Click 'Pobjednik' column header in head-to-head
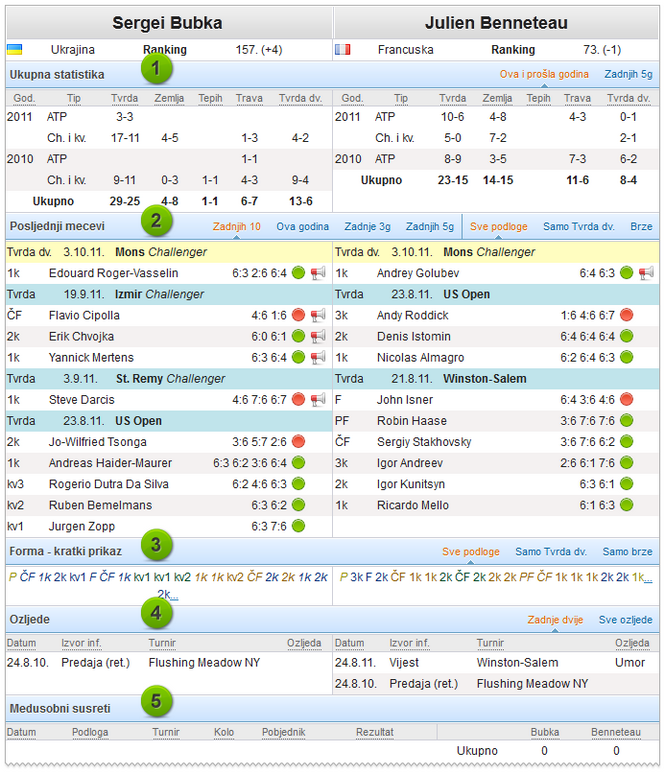The height and width of the screenshot is (775, 665). pos(283,732)
